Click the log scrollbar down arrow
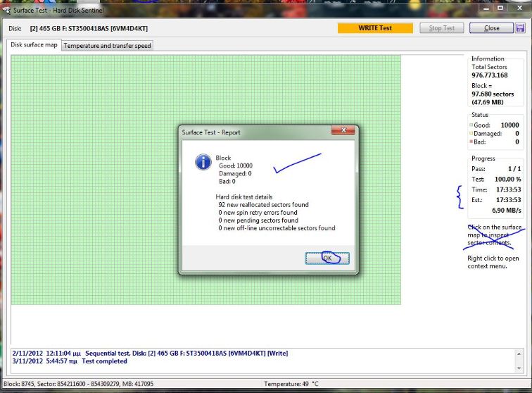The height and width of the screenshot is (393, 532). pos(519,368)
